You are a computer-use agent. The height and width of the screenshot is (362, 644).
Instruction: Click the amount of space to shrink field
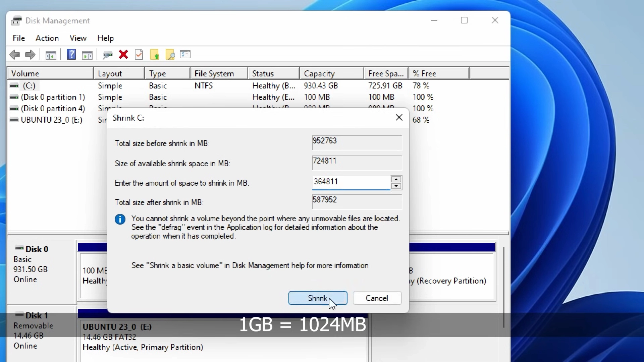coord(351,182)
